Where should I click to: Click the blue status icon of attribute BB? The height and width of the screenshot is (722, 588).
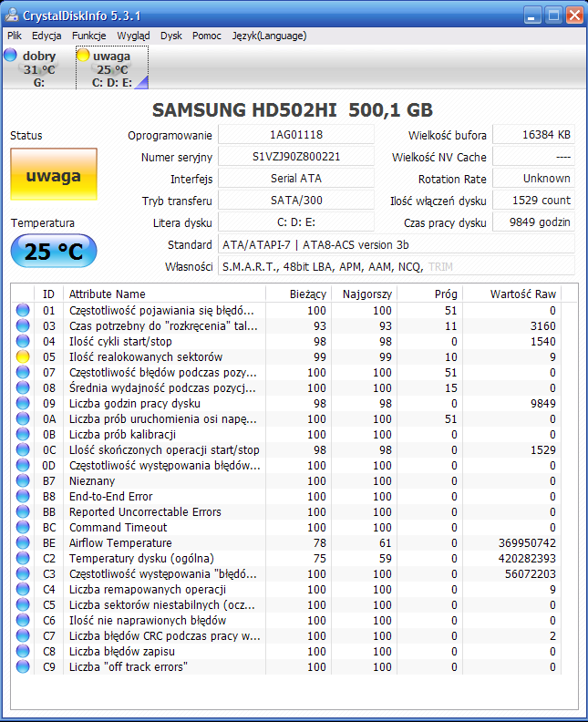click(x=23, y=512)
